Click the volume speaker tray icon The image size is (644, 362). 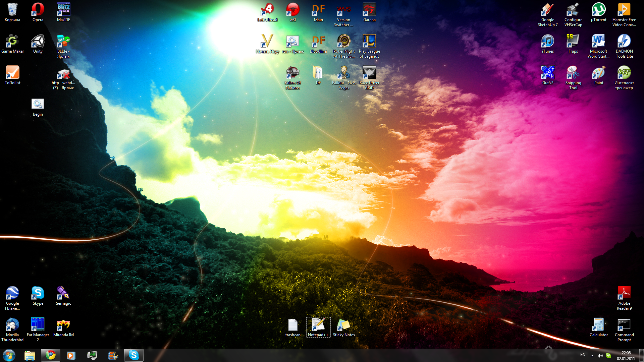click(x=600, y=356)
